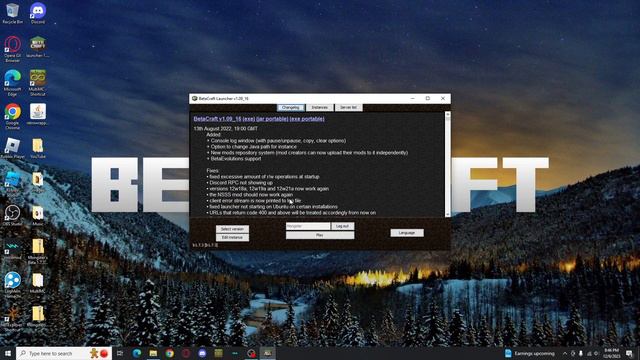Open the MultiMC Shortcut desktop icon
The height and width of the screenshot is (360, 640).
click(x=38, y=83)
